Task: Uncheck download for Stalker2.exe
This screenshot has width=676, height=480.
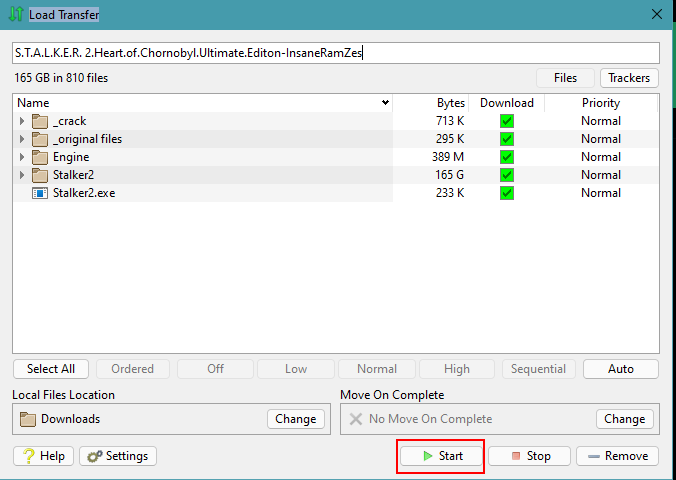Action: 507,193
